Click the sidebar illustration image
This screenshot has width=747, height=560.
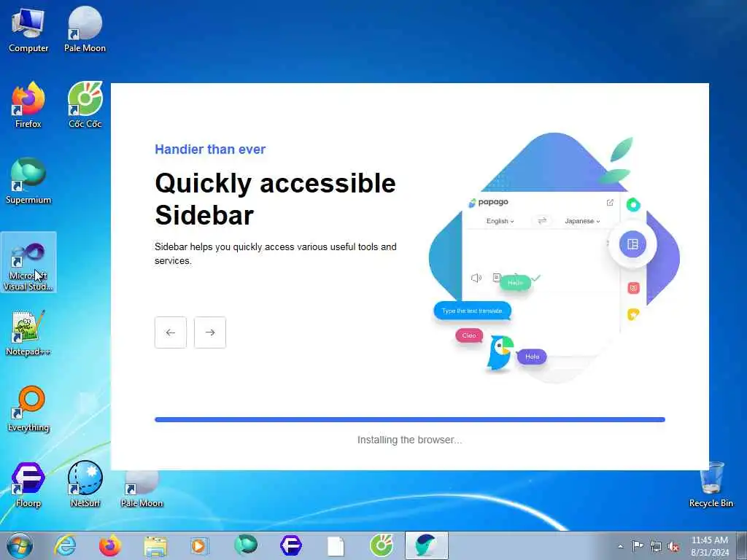[x=554, y=257]
